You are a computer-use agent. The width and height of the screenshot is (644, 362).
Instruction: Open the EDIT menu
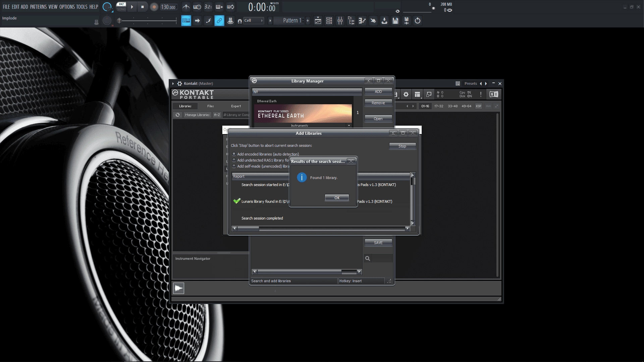coord(15,7)
